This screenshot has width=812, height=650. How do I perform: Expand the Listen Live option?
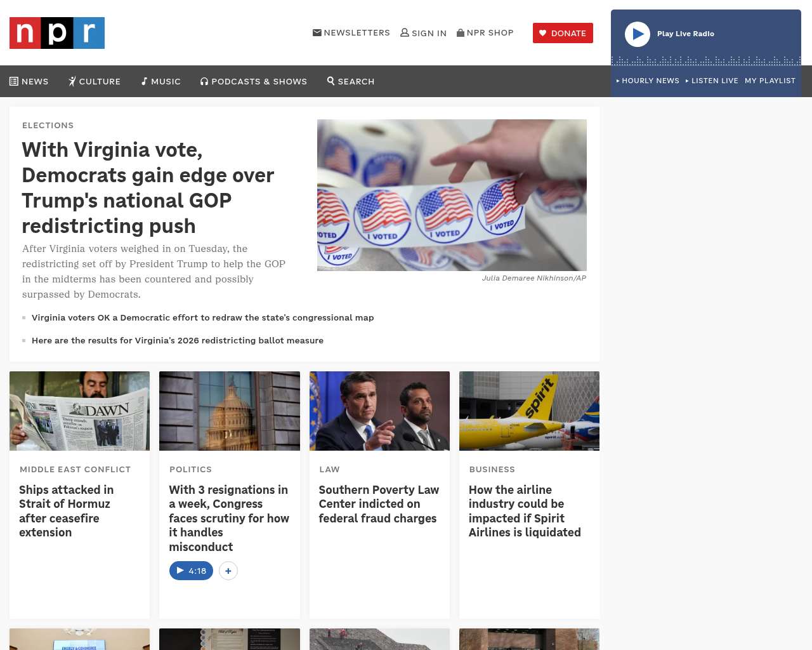click(712, 81)
